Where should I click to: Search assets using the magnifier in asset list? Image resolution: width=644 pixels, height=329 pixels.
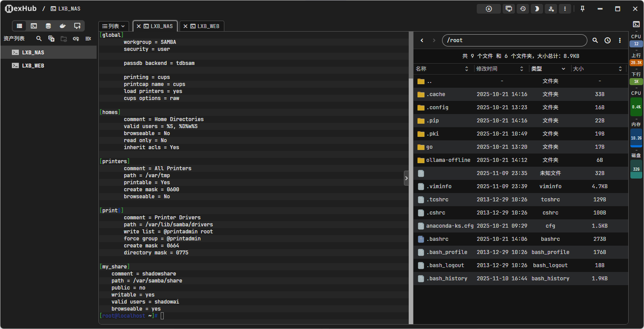(39, 39)
